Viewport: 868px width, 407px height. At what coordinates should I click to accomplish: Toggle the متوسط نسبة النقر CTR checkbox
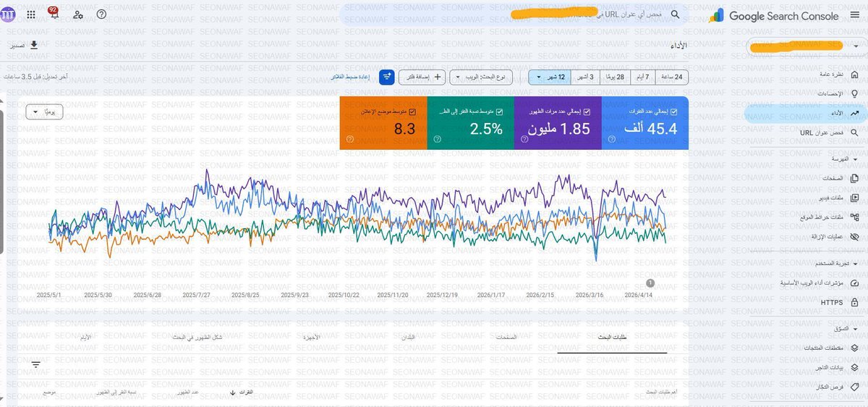pyautogui.click(x=499, y=112)
